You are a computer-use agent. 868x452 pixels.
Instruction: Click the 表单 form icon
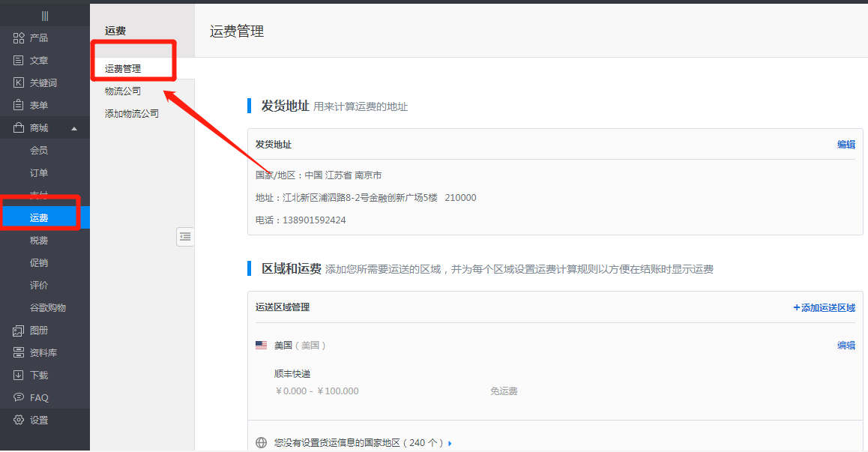(19, 106)
